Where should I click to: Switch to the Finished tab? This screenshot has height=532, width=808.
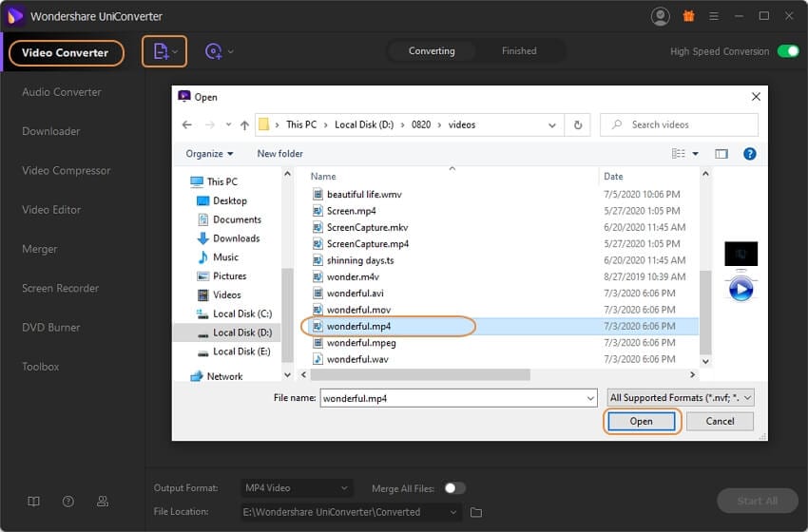click(x=519, y=51)
